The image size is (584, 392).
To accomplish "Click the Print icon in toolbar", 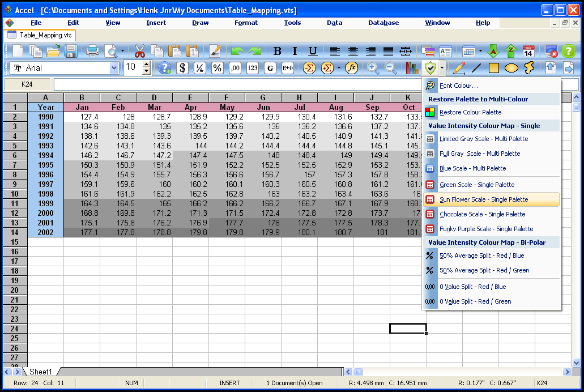I will (92, 52).
